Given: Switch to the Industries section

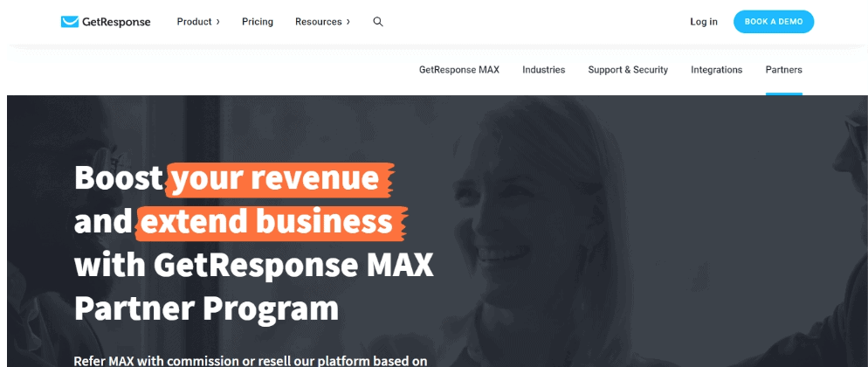Looking at the screenshot, I should point(544,70).
